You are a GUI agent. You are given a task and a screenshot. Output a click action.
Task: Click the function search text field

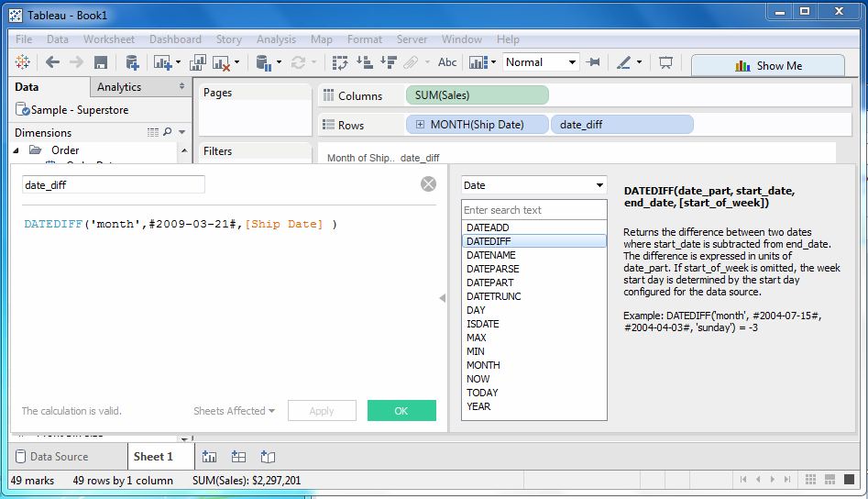click(533, 210)
